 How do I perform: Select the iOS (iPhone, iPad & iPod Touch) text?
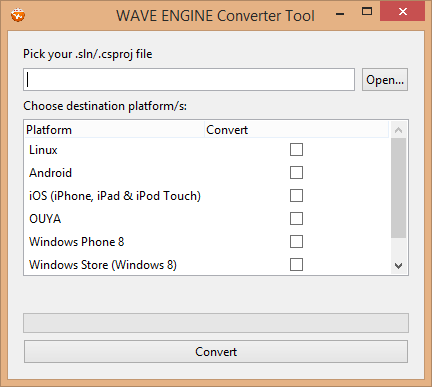pyautogui.click(x=115, y=196)
